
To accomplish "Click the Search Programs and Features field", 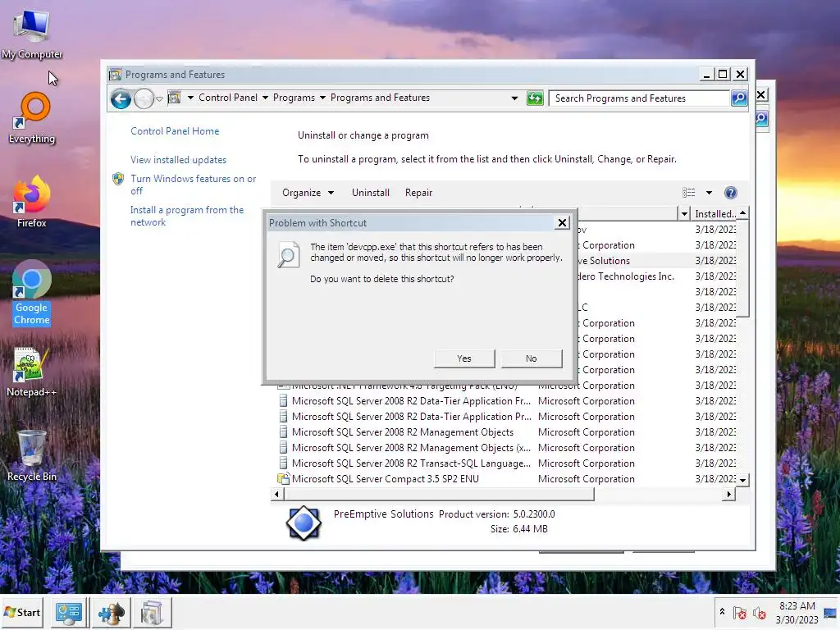I will (640, 98).
